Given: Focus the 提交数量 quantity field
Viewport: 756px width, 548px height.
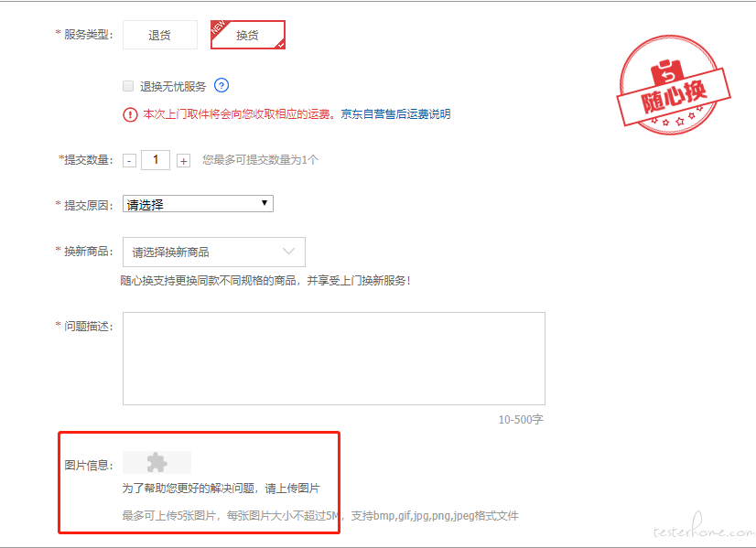Looking at the screenshot, I should 156,160.
